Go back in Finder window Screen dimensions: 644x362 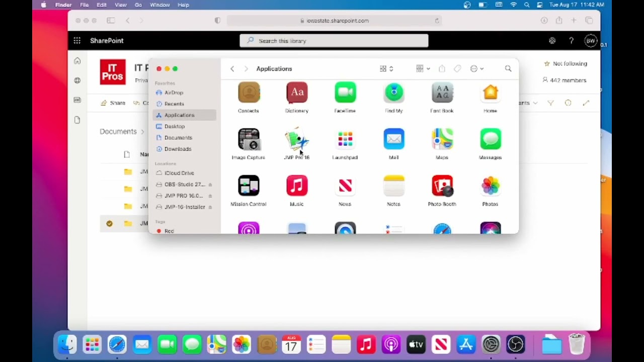tap(232, 69)
